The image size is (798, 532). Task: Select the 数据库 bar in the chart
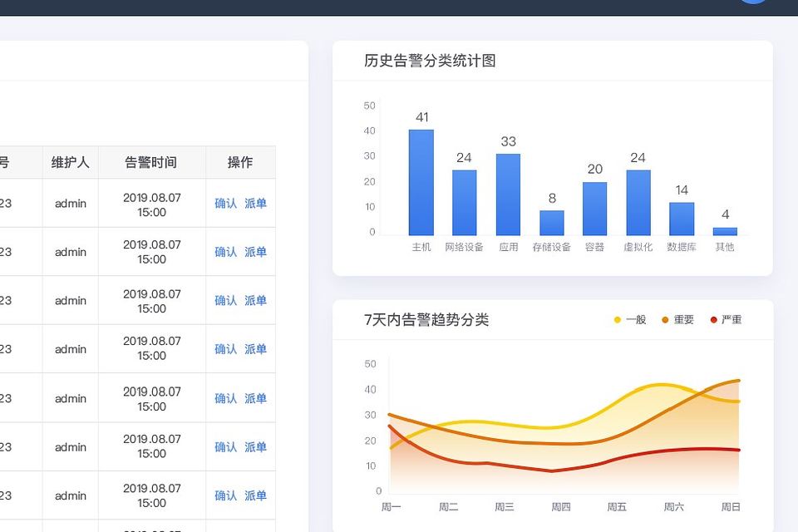click(682, 219)
